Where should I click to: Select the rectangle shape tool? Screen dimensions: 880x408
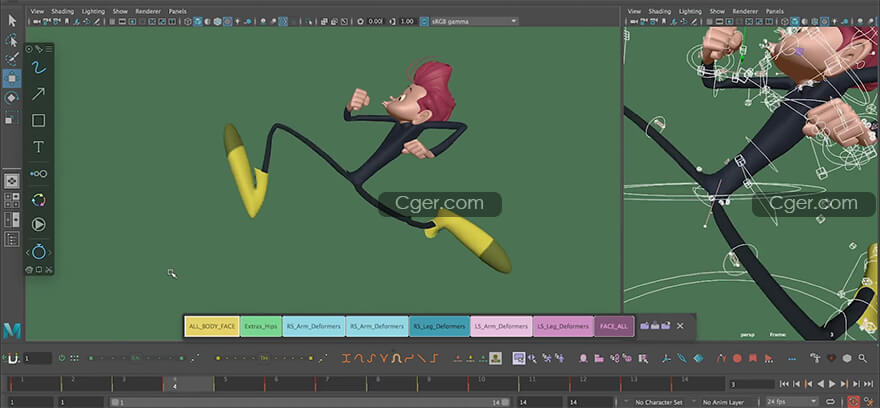coord(38,121)
